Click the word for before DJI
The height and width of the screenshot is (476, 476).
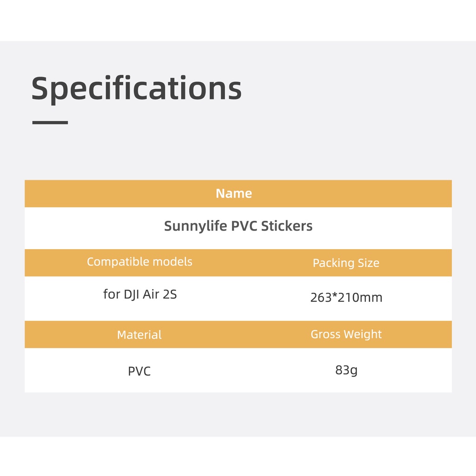pos(112,294)
